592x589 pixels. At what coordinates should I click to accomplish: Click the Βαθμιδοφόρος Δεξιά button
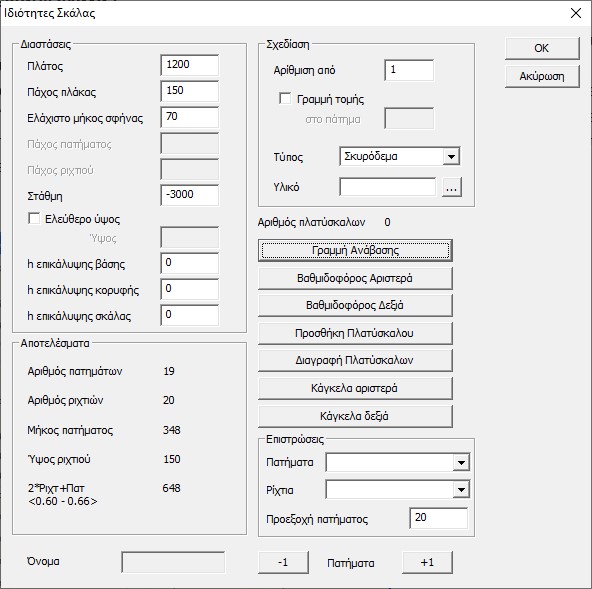355,305
